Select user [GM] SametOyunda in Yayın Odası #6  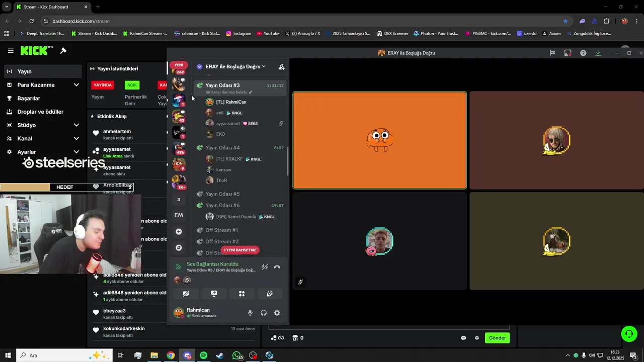pyautogui.click(x=240, y=217)
